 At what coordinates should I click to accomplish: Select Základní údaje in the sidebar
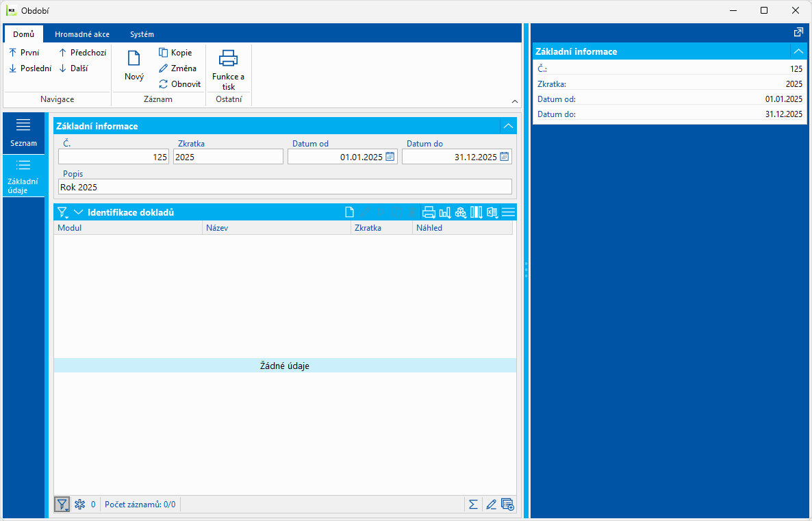pos(23,176)
